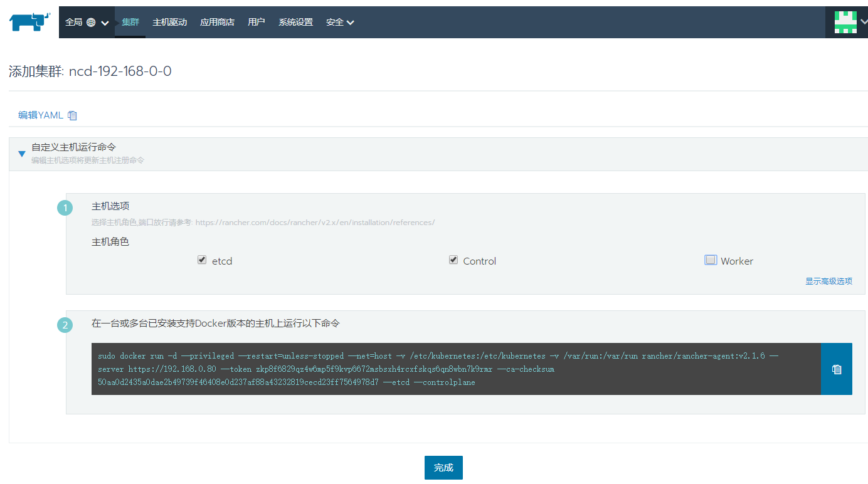This screenshot has height=484, width=868.
Task: Collapse the 自定义主机运行命令 section
Action: click(22, 154)
